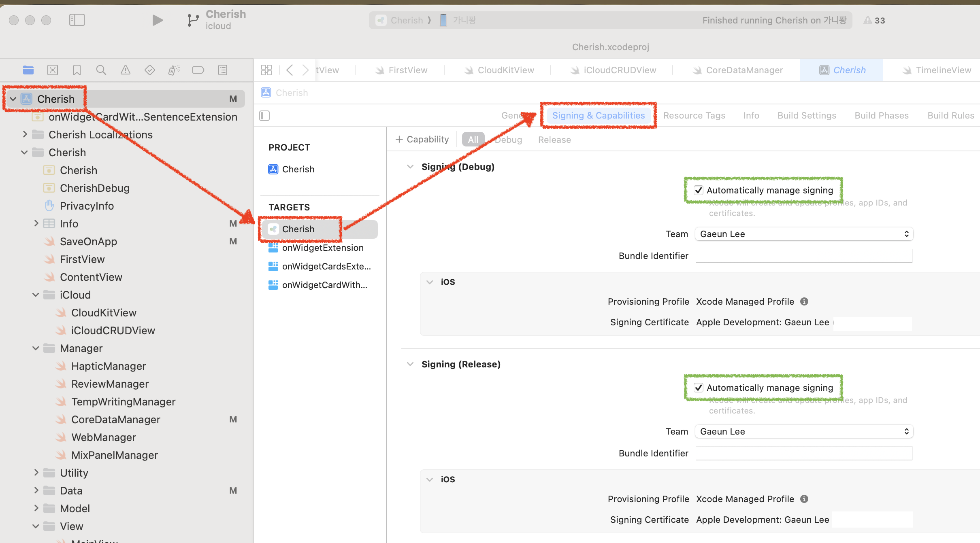Select the 가니퐝 device in scheme bar
980x543 pixels.
pyautogui.click(x=458, y=20)
